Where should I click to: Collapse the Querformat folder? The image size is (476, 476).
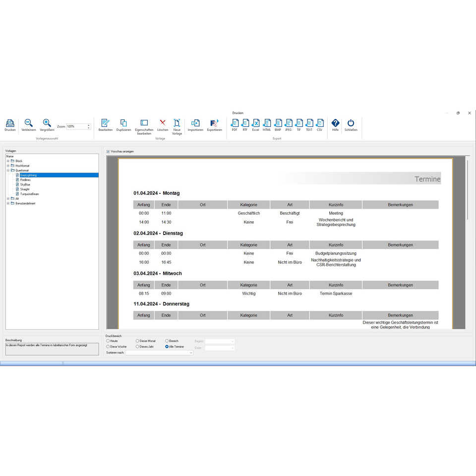pyautogui.click(x=8, y=170)
